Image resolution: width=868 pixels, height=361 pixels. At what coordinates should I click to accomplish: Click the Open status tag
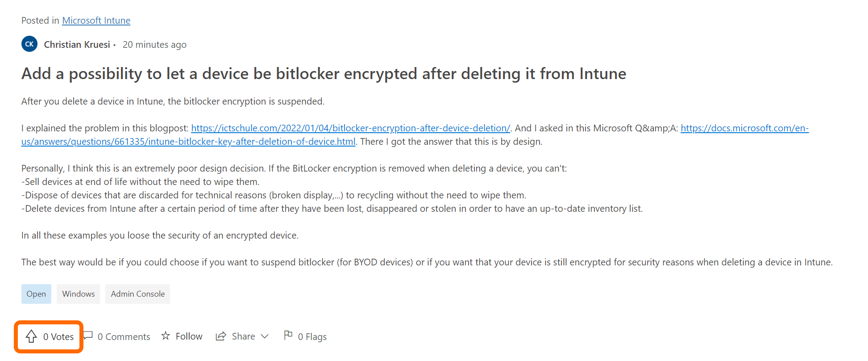36,294
